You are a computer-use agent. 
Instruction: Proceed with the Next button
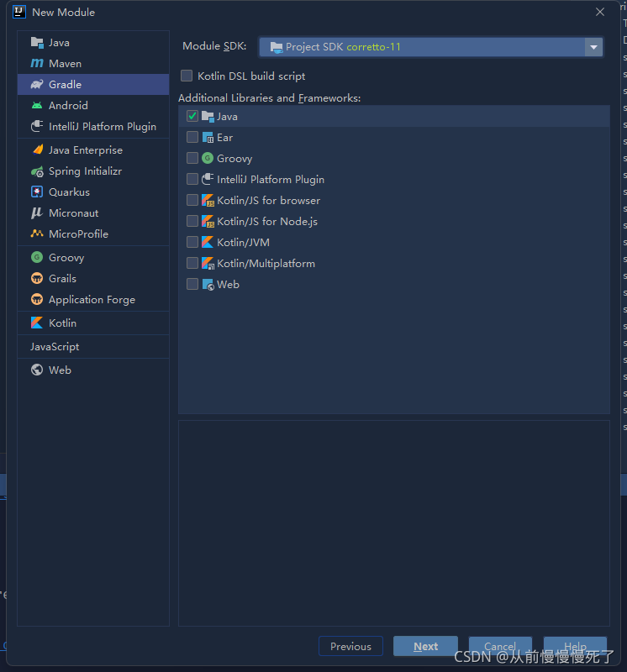pos(425,646)
